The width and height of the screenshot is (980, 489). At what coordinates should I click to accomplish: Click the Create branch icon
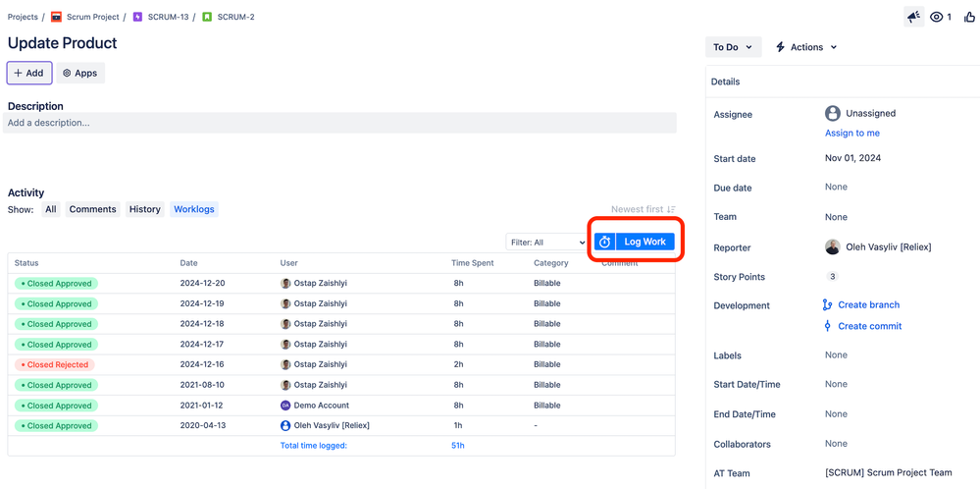(x=828, y=304)
